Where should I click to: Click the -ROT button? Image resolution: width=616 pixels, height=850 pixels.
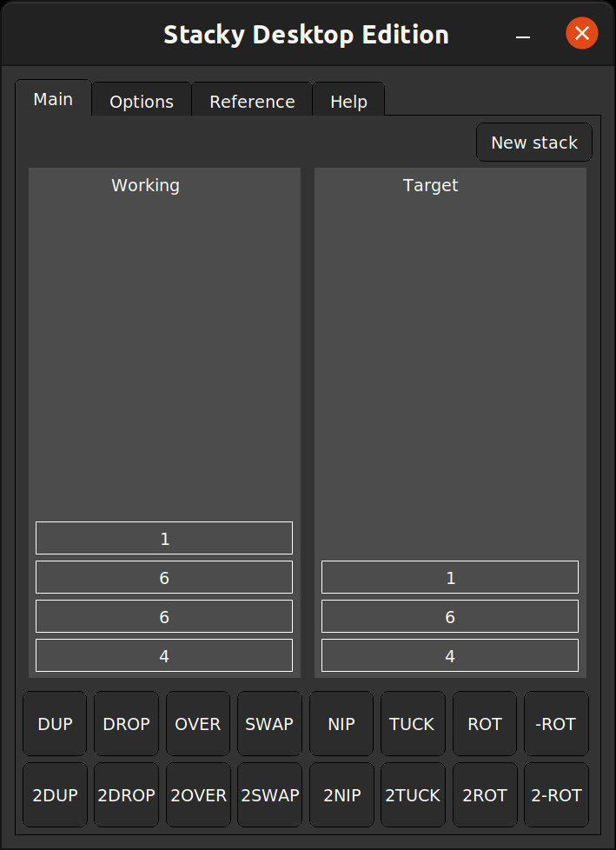pos(555,723)
